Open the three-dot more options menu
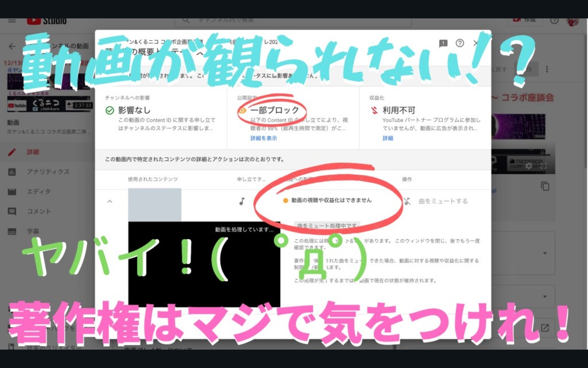The image size is (588, 368). pyautogui.click(x=547, y=69)
